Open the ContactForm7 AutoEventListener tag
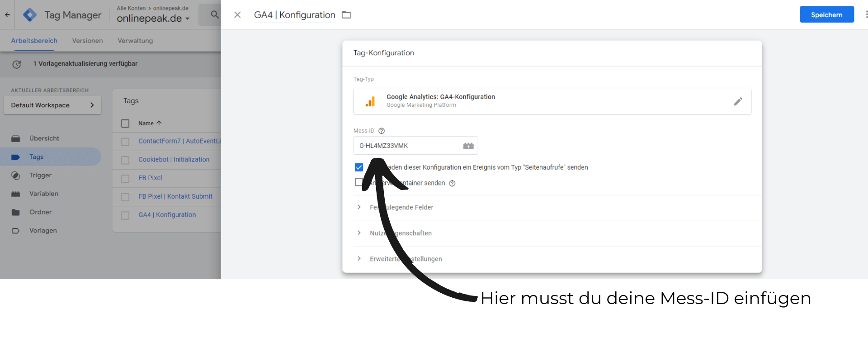 [179, 141]
